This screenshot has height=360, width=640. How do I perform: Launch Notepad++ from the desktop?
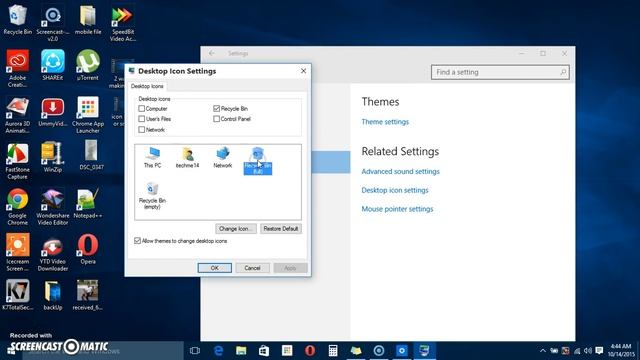88,203
